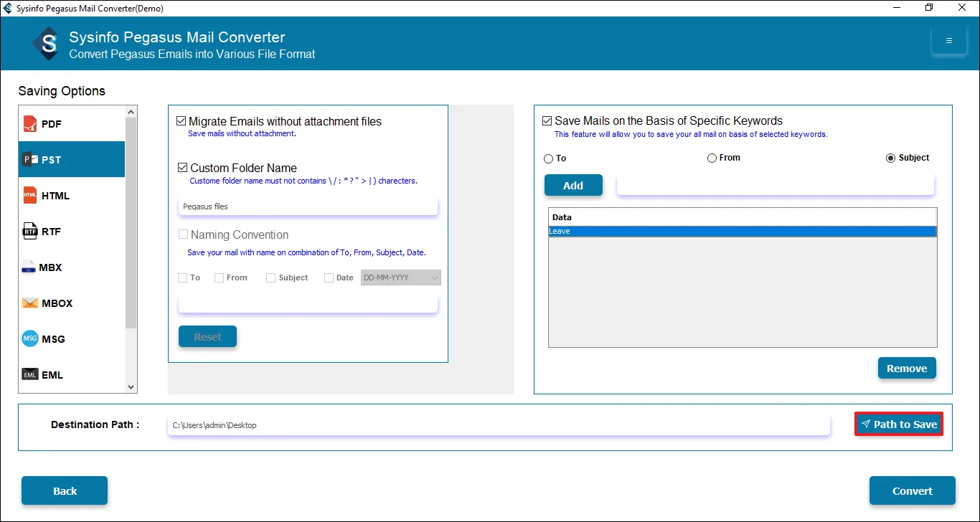
Task: Open the hamburger menu in the header
Action: point(949,40)
